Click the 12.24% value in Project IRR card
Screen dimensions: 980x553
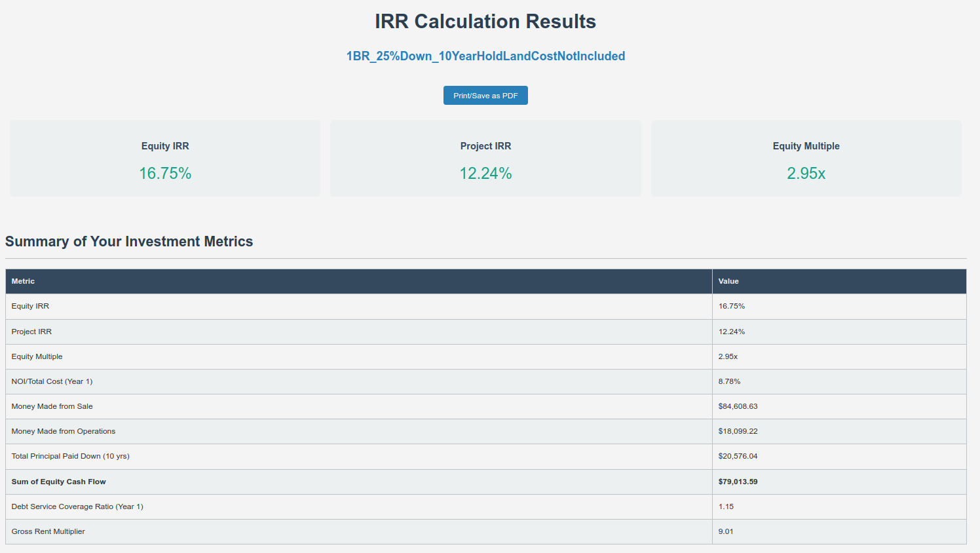485,174
